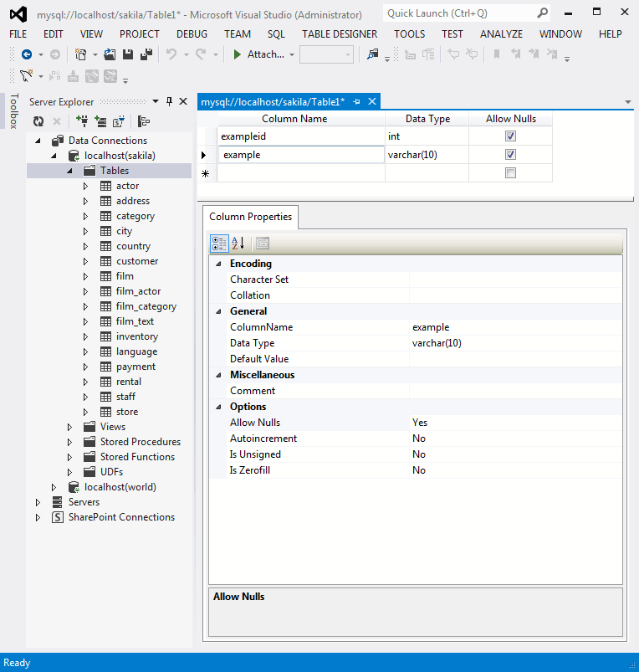Select the payment table in the tree
The height and width of the screenshot is (672, 639).
[x=135, y=367]
